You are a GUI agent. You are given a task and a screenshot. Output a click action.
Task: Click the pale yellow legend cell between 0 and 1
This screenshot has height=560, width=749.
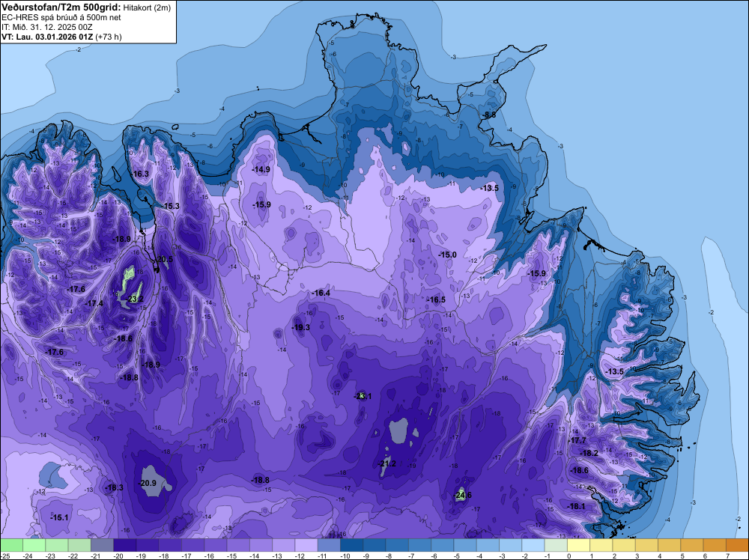tap(578, 545)
